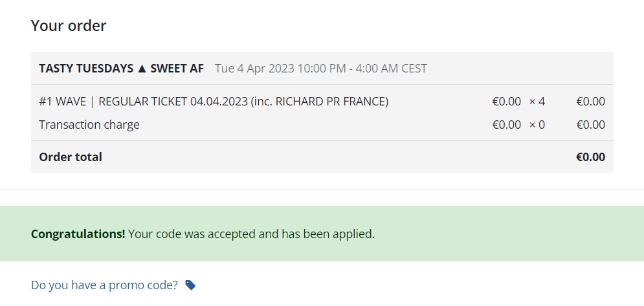This screenshot has width=644, height=306.
Task: Click the #1 WAVE REGULAR TICKET line item
Action: (214, 102)
